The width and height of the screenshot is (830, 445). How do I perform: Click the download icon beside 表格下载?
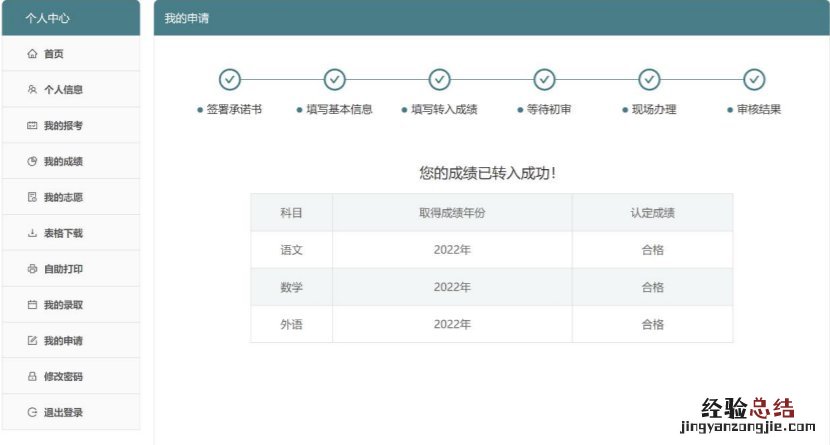32,233
